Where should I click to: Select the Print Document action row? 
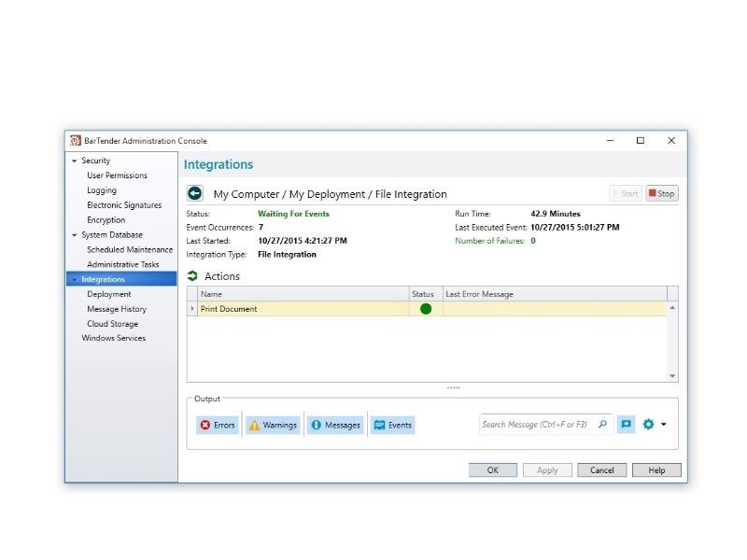point(427,309)
